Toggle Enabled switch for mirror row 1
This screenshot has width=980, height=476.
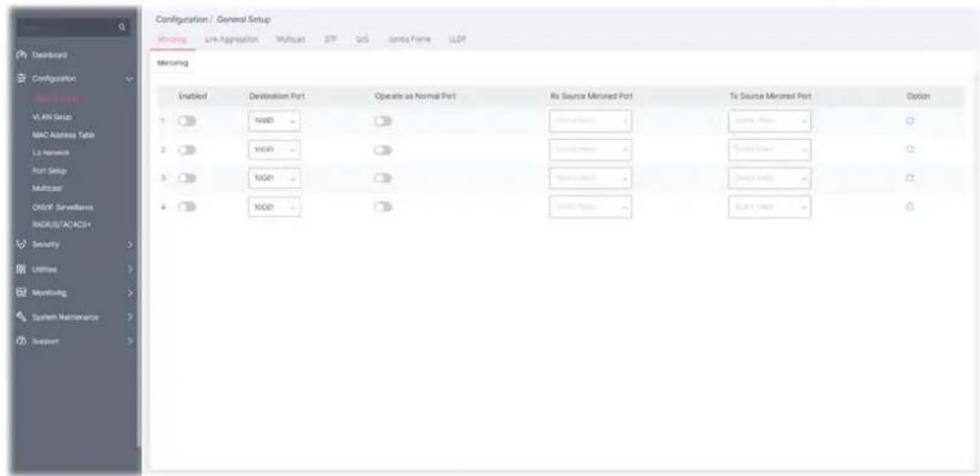[x=187, y=122]
